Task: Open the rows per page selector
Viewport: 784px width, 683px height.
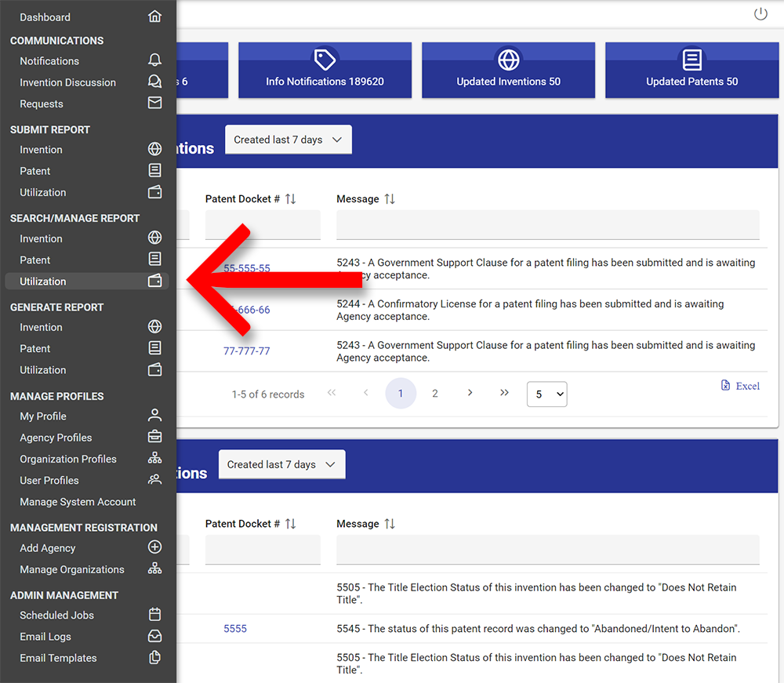Action: (x=546, y=394)
